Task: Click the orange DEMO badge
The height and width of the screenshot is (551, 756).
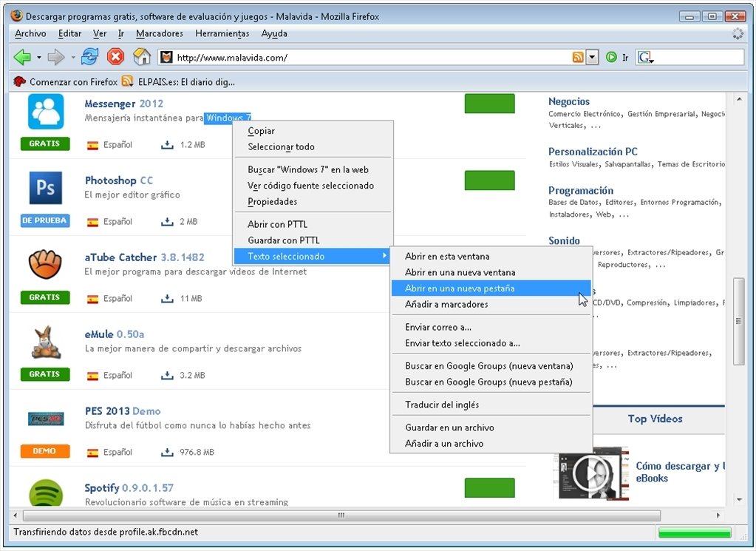Action: tap(45, 451)
